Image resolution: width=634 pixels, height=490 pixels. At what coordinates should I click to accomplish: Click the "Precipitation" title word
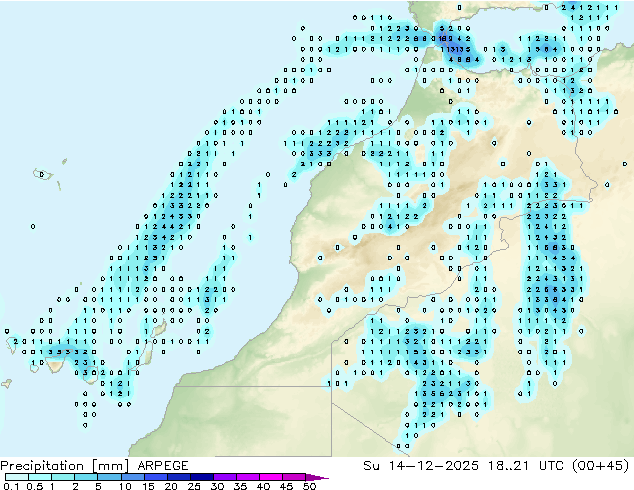coord(42,466)
